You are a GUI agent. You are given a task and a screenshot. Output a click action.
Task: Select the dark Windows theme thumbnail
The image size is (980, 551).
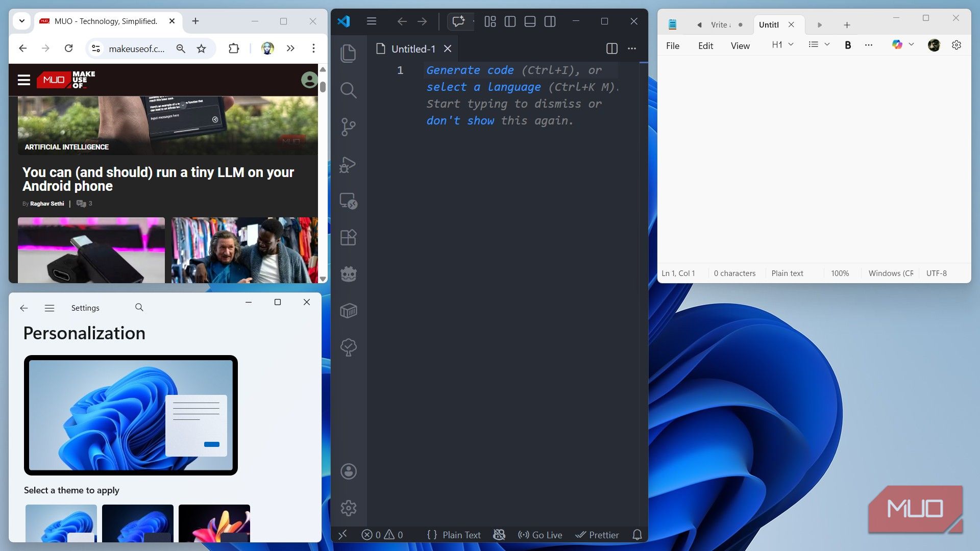[138, 523]
